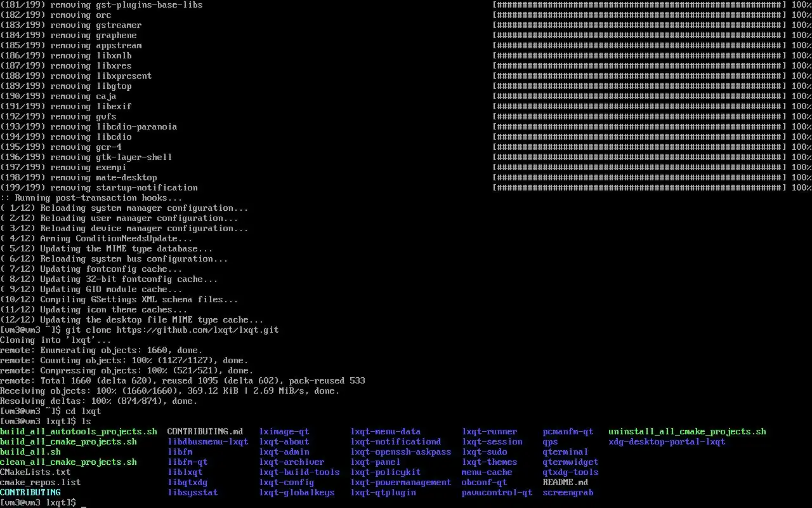Select the lxqt-session directory
The width and height of the screenshot is (812, 508).
pos(492,442)
